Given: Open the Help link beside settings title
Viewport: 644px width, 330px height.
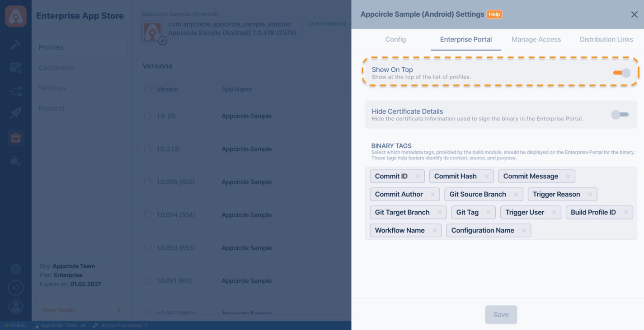Looking at the screenshot, I should point(494,14).
